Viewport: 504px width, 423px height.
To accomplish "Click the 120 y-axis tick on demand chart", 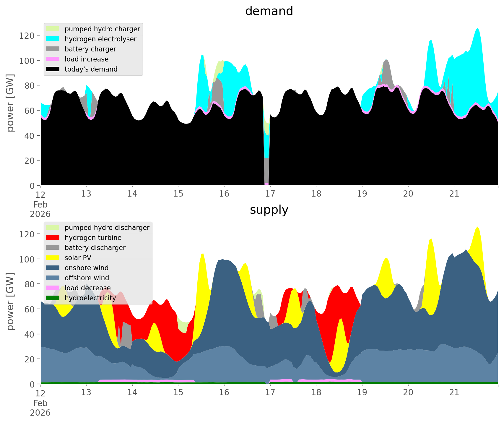I will pos(29,35).
